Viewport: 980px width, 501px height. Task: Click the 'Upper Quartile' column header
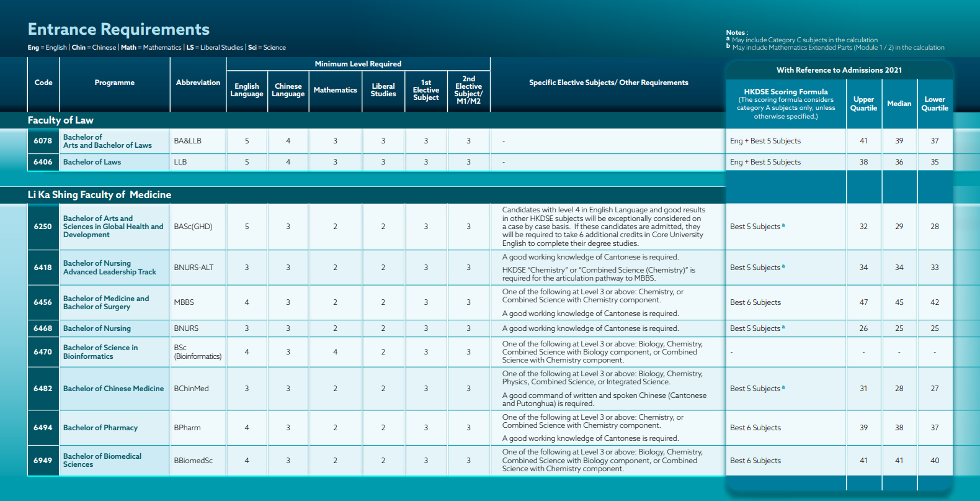click(x=863, y=104)
